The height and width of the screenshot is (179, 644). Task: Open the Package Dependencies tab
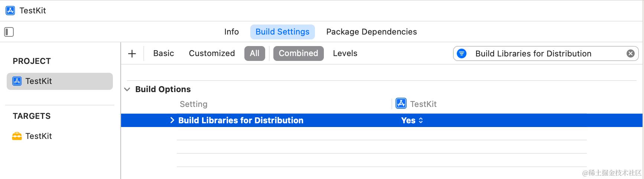(371, 32)
